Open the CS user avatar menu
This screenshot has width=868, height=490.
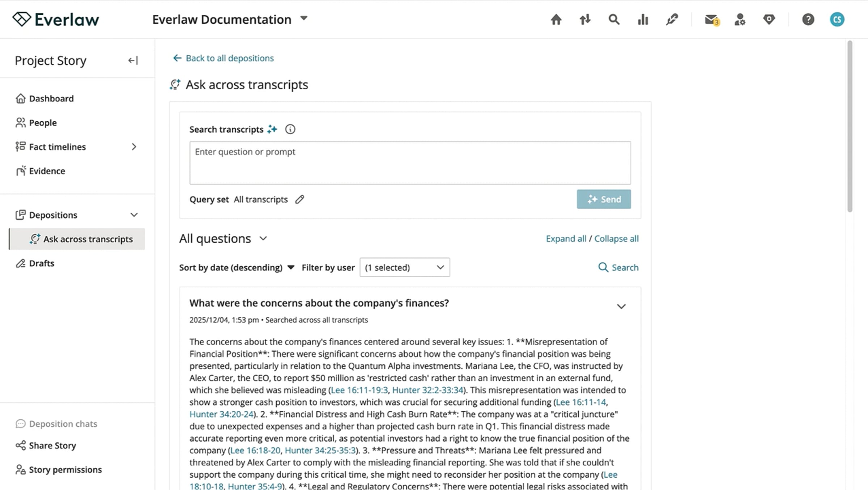tap(837, 20)
